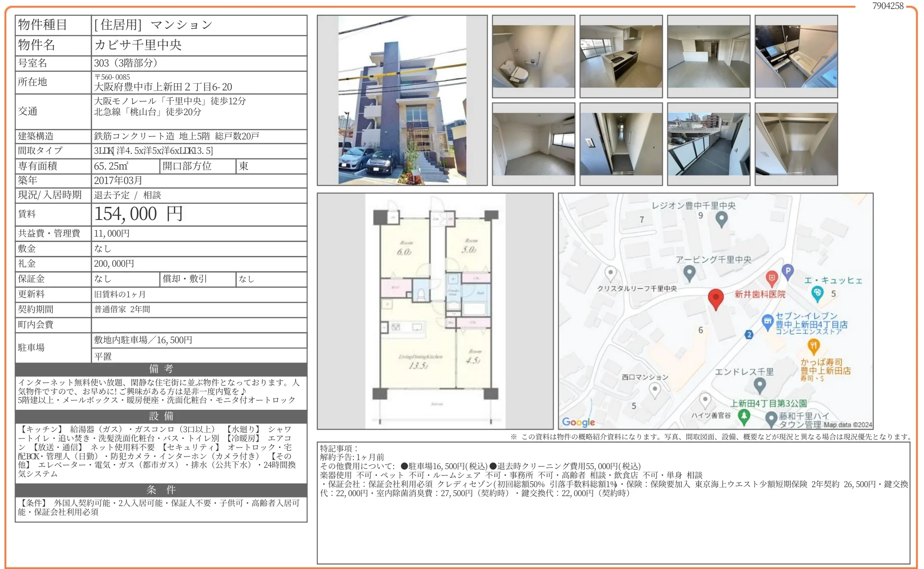Open the toilet room photo thumbnail

(533, 56)
